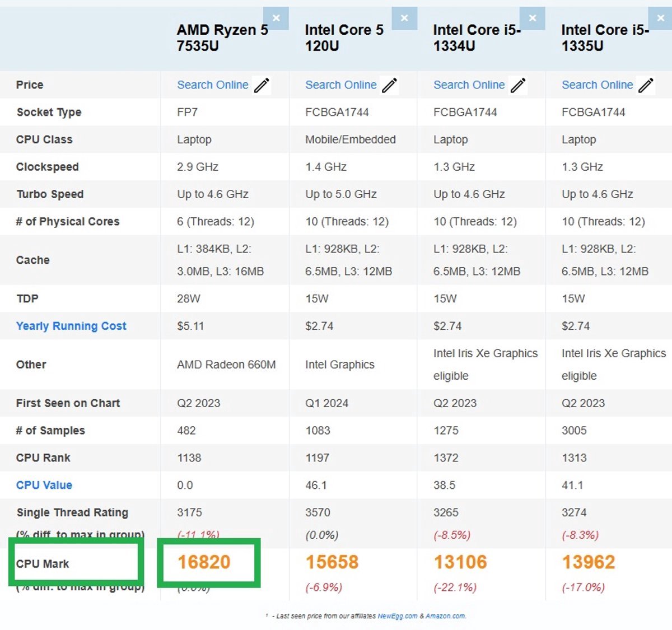
Task: Edit price pencil for Core 5 120U
Action: [x=390, y=85]
